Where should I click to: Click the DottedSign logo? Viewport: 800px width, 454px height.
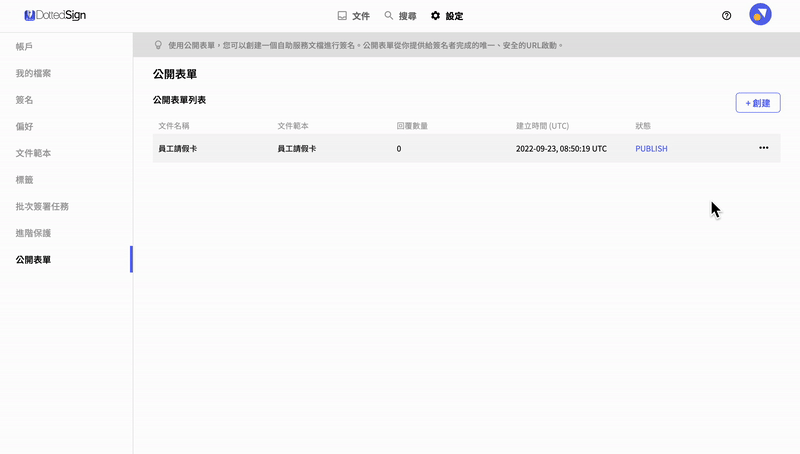click(55, 15)
